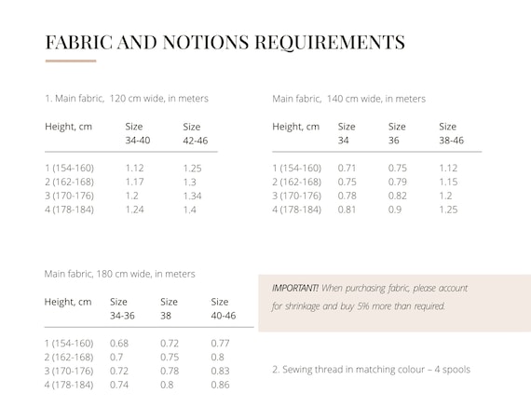Select the 120 cm wide fabric label

tap(127, 99)
